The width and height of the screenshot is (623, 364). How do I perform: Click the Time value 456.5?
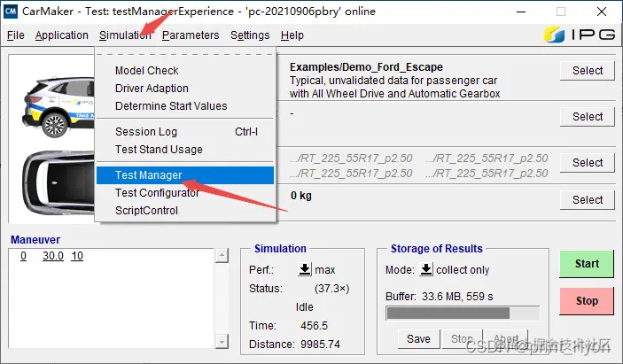[x=314, y=326]
